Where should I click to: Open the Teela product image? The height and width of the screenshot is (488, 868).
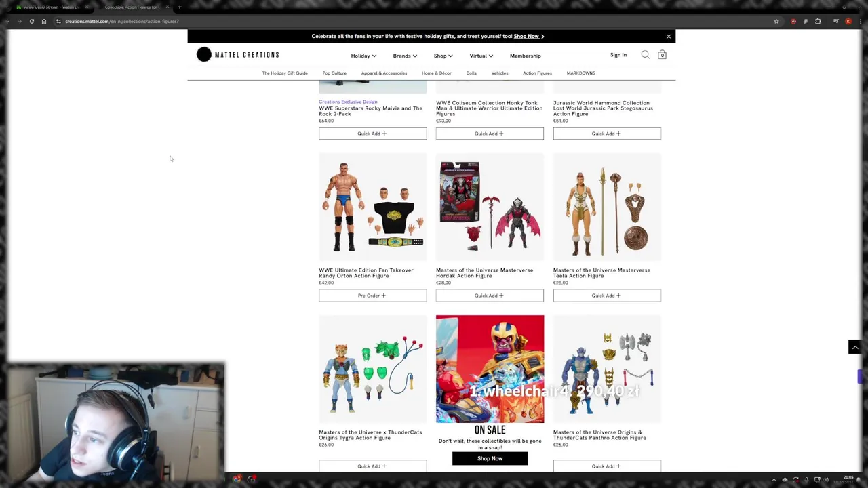point(607,207)
